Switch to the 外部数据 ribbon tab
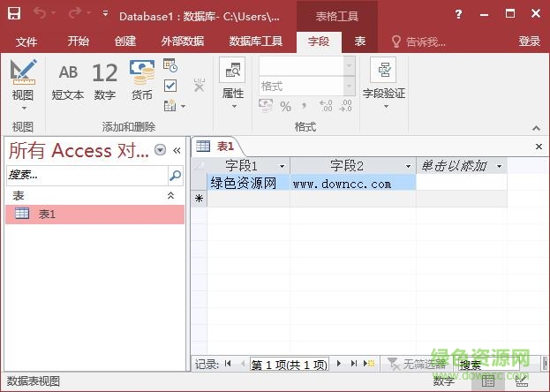This screenshot has width=550, height=392. pyautogui.click(x=182, y=41)
